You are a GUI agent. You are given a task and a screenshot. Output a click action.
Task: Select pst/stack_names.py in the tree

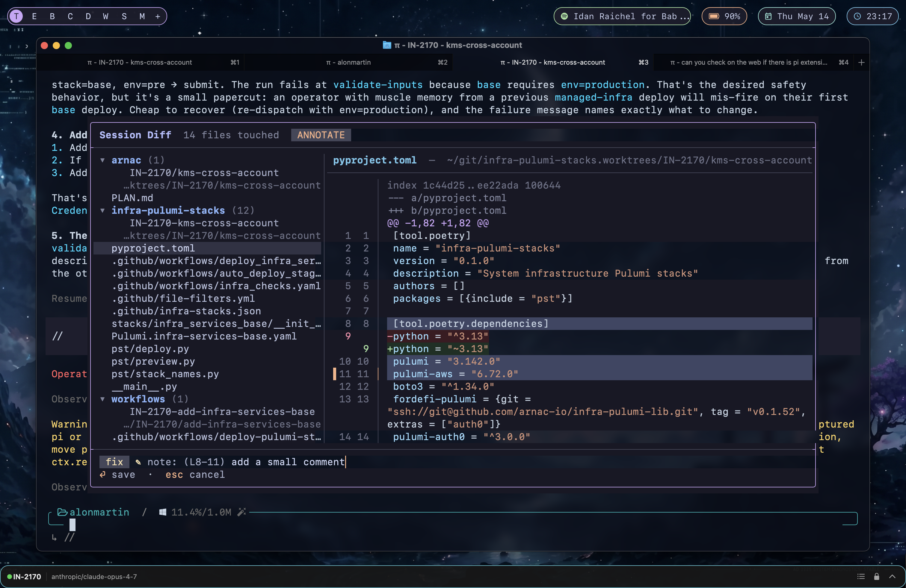165,374
